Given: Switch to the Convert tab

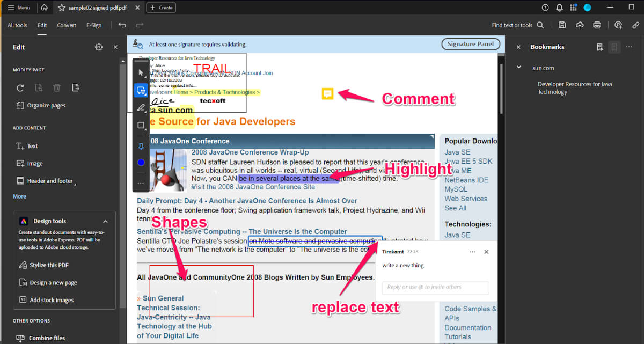Looking at the screenshot, I should point(67,25).
